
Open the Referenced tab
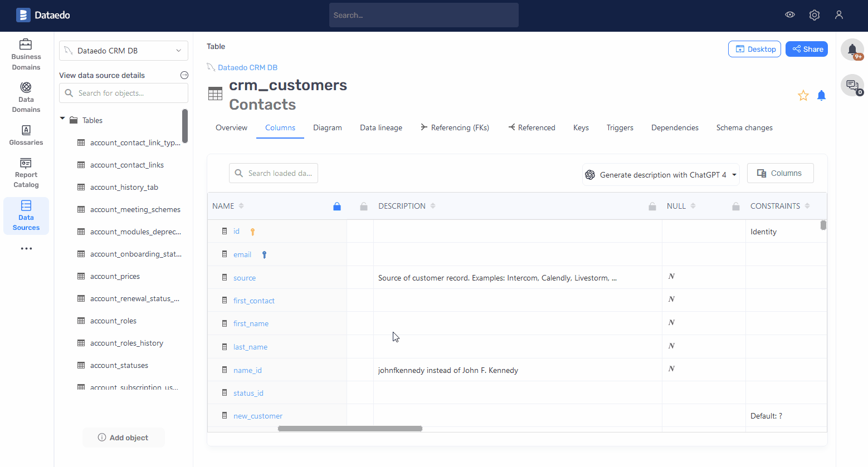click(531, 127)
